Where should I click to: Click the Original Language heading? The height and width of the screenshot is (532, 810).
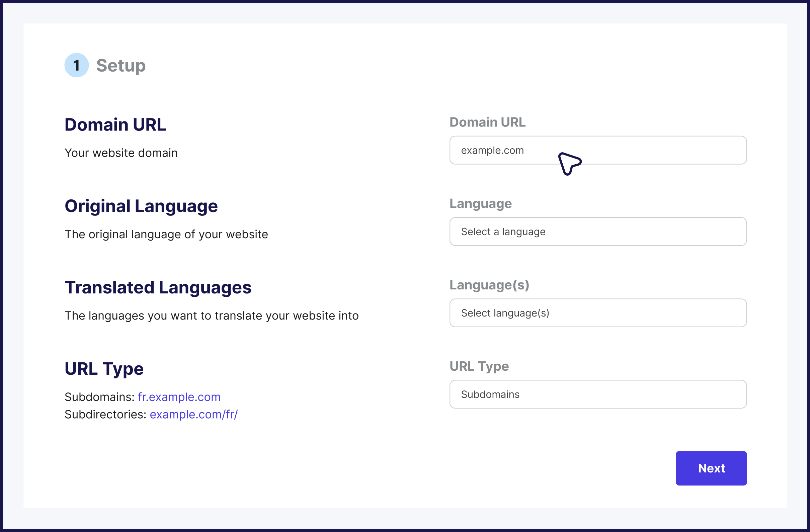point(141,206)
